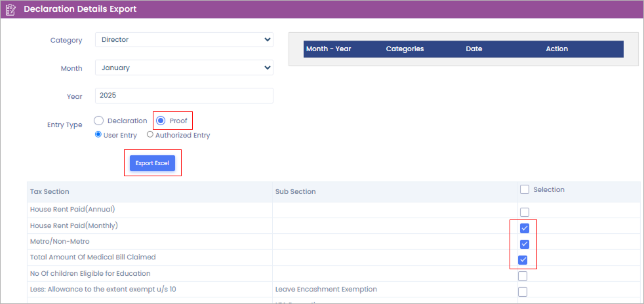Uncheck Total Amount Of Medical Bill Claimed
The image size is (644, 304).
(x=524, y=260)
